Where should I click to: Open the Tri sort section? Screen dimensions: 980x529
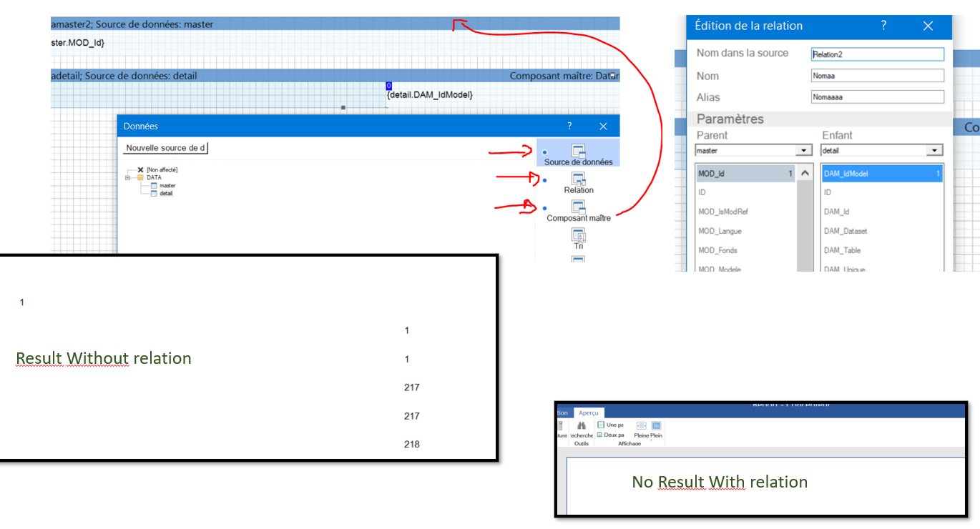[x=579, y=239]
